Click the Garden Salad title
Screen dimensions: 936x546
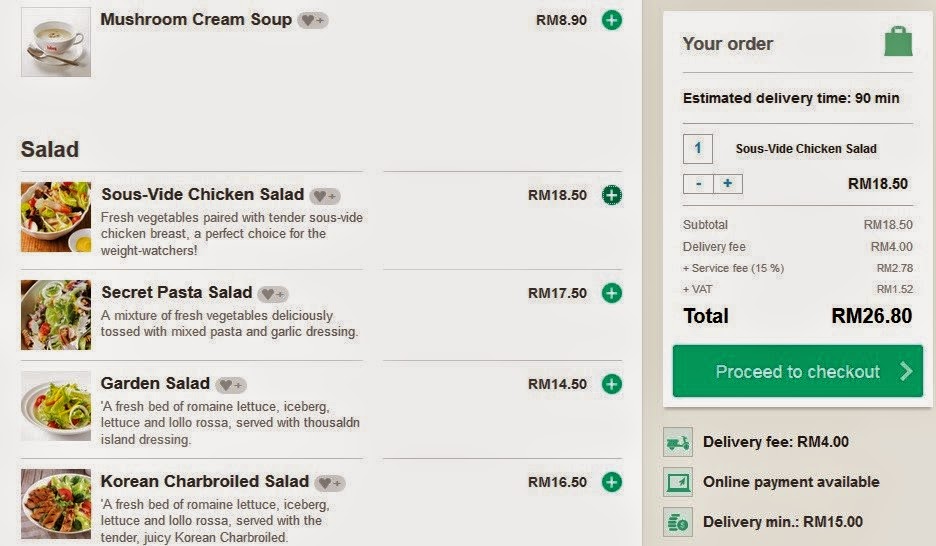point(156,384)
